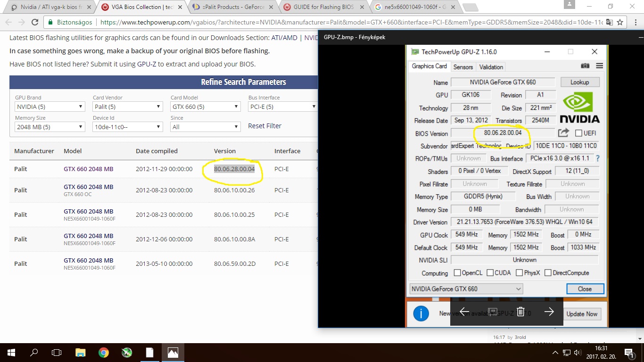Open Task View on the taskbar
This screenshot has height=362, width=644.
pos(57,353)
